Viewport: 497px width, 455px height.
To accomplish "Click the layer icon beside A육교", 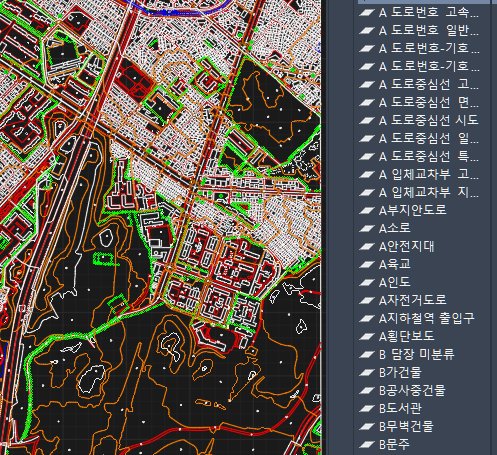I will click(367, 265).
